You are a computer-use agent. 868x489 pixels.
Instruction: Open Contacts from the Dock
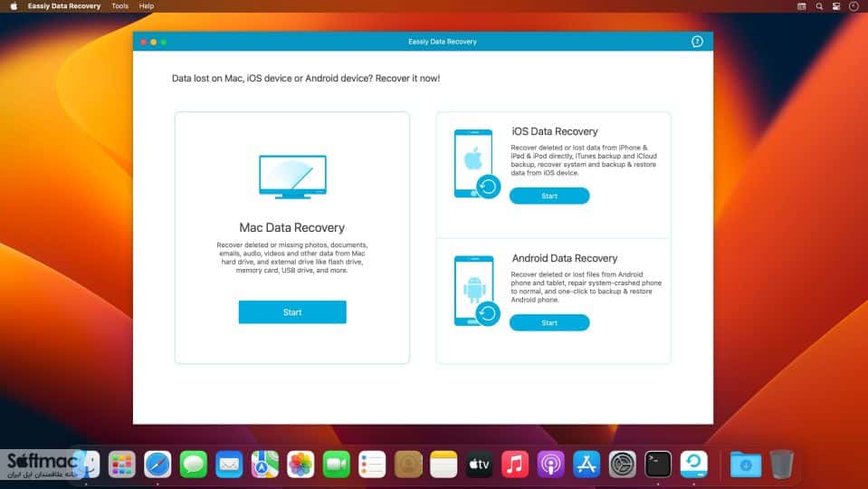pyautogui.click(x=408, y=464)
